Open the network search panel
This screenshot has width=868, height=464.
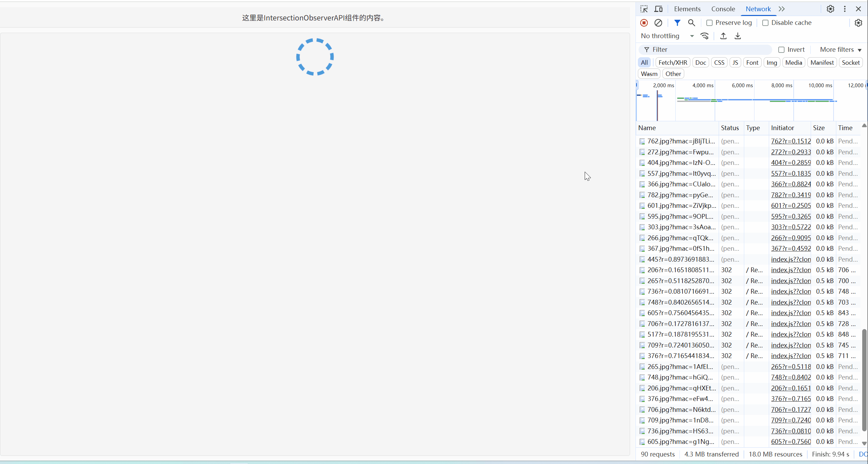(x=691, y=22)
